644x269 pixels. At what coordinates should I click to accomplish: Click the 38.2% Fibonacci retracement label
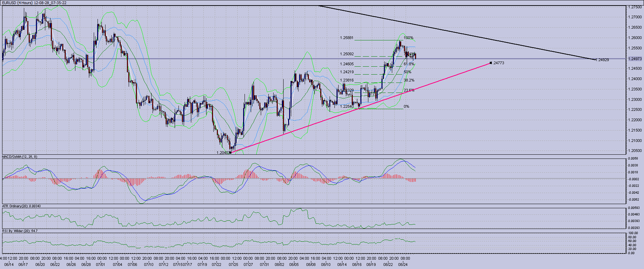[409, 80]
